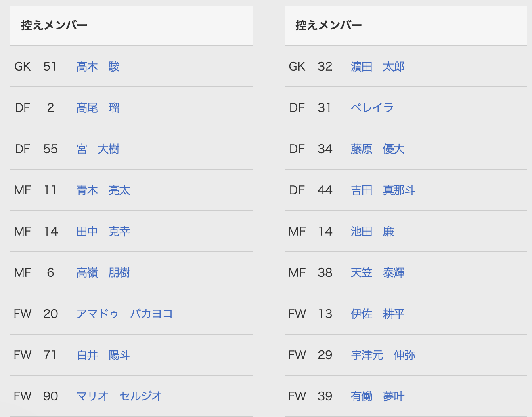Click the 宮 大樹 player name
This screenshot has width=532, height=417.
click(x=98, y=149)
